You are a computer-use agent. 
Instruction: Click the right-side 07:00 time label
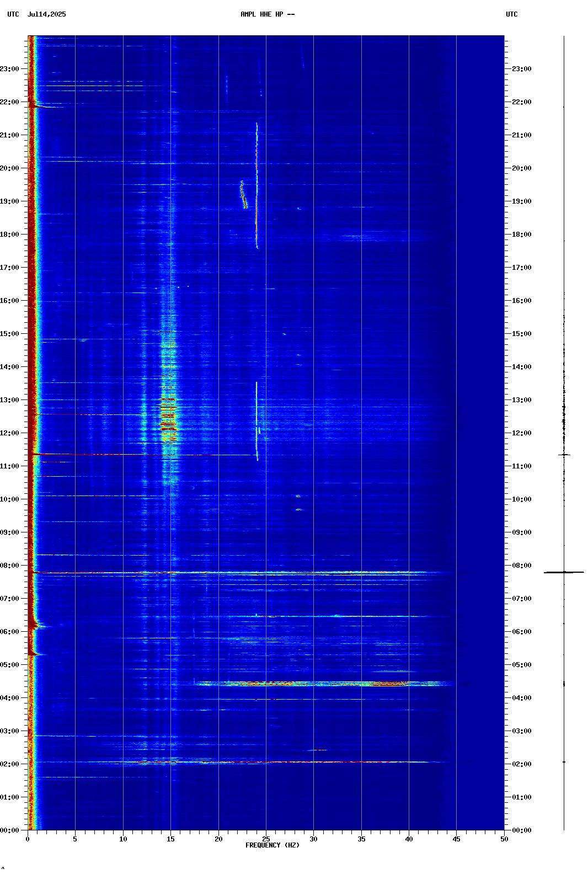(x=522, y=599)
